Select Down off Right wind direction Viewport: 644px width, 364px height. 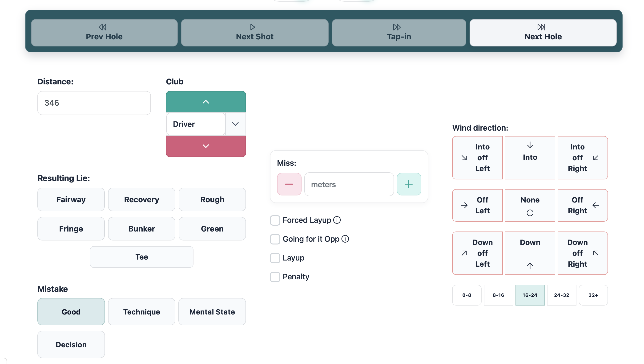(x=582, y=253)
